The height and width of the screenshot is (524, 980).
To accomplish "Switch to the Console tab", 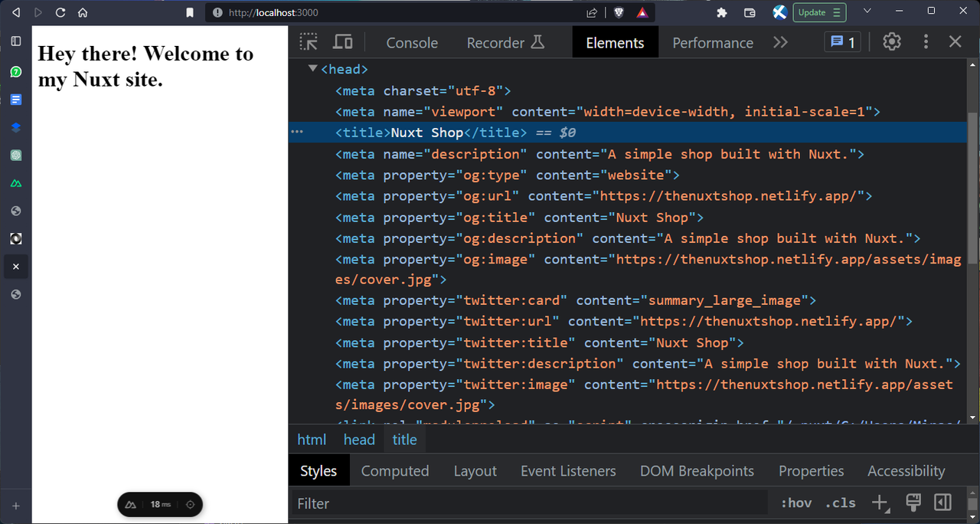I will [412, 42].
